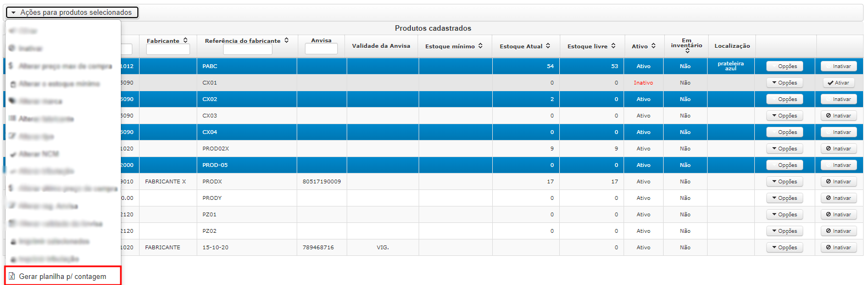Click Inativar for row PABC

tap(839, 66)
